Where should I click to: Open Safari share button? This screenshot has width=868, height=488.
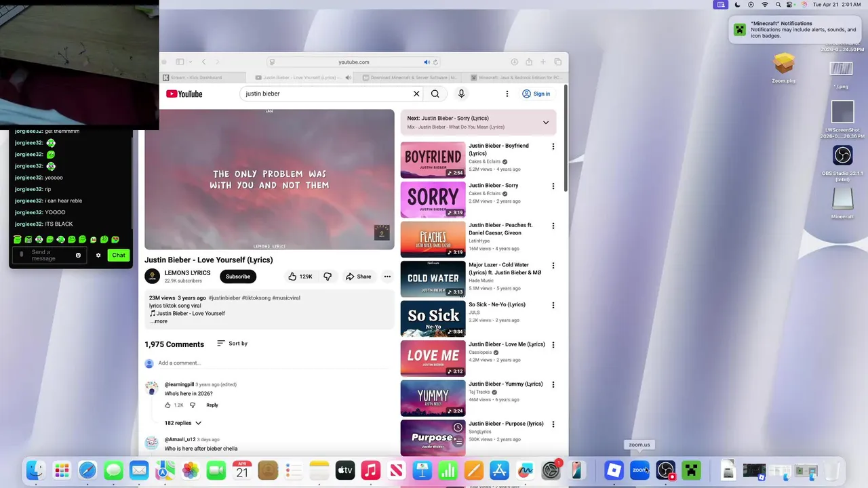coord(529,62)
